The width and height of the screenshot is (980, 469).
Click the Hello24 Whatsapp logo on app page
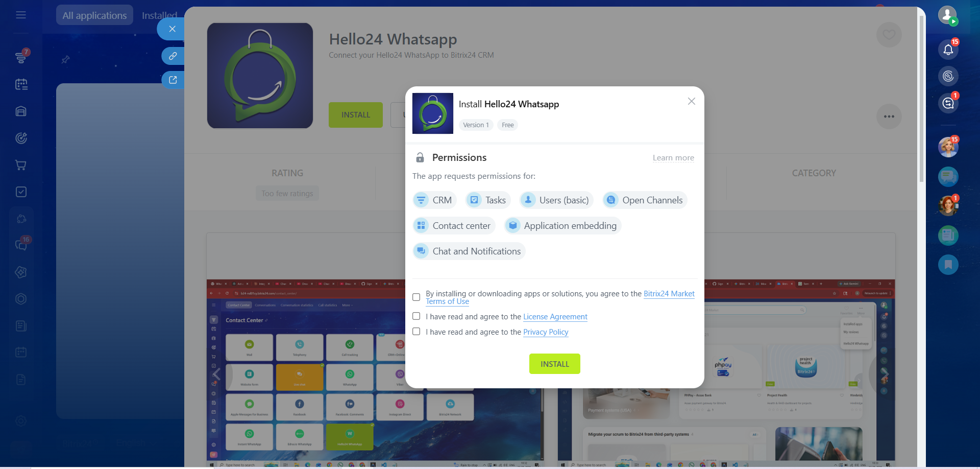pos(260,76)
